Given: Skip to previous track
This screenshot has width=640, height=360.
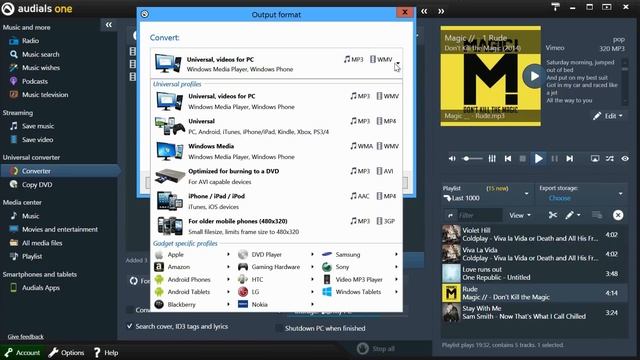Looking at the screenshot, I should [508, 159].
